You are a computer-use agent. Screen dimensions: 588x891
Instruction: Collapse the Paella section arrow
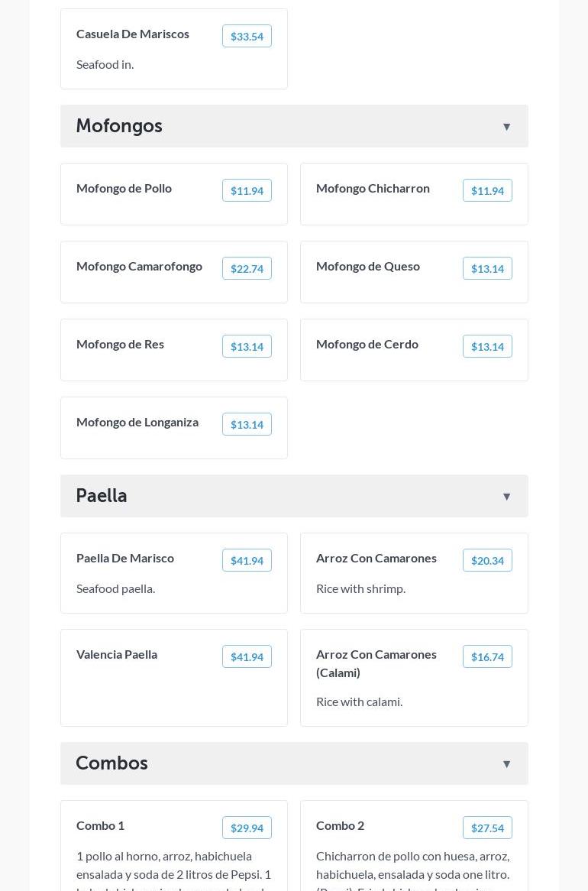coord(506,497)
